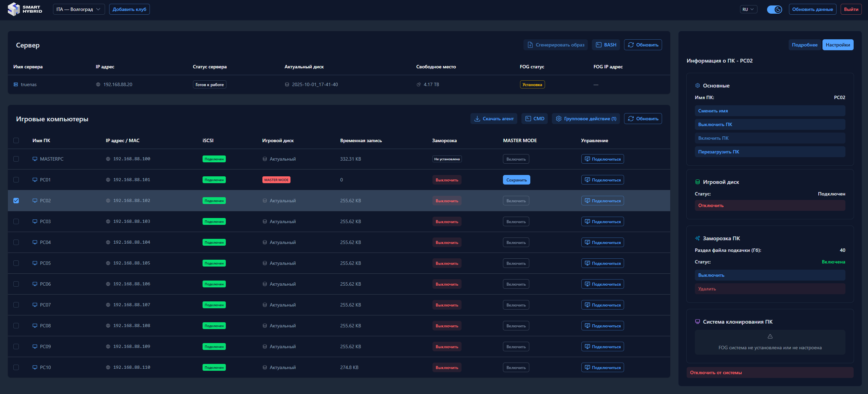
Task: Open the RU language dropdown
Action: [748, 9]
